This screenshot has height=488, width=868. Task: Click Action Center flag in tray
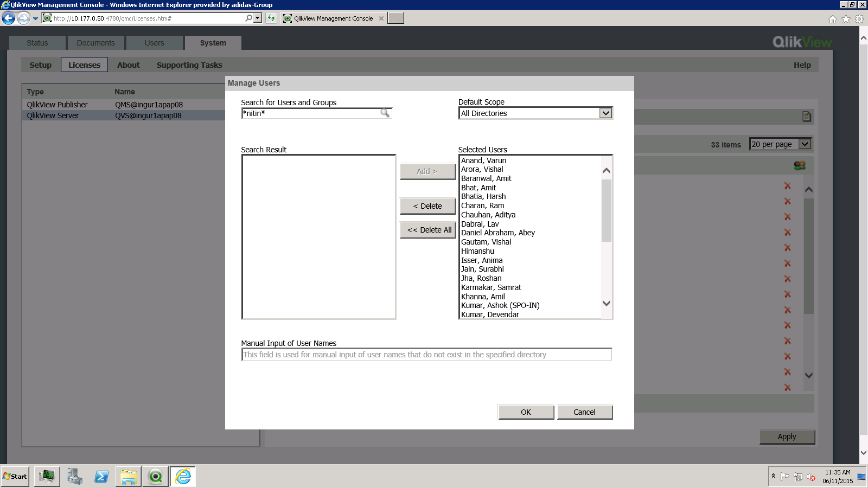pyautogui.click(x=785, y=477)
